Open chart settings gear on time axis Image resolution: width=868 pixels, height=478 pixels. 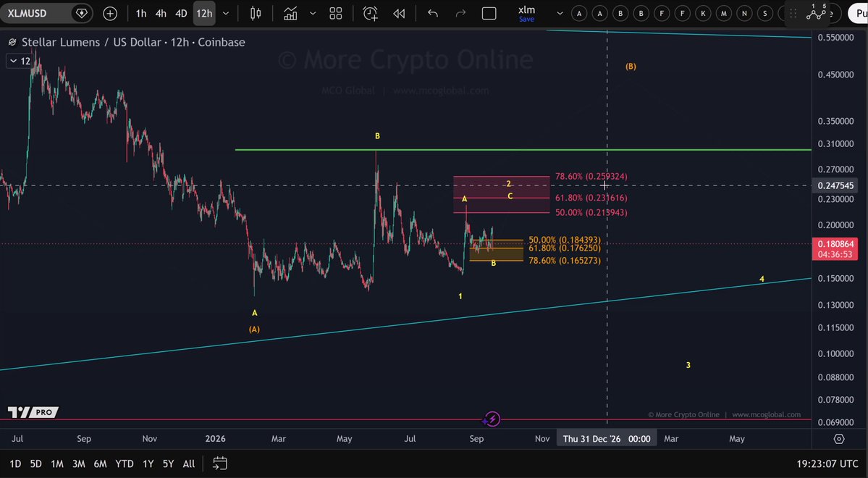click(x=839, y=439)
